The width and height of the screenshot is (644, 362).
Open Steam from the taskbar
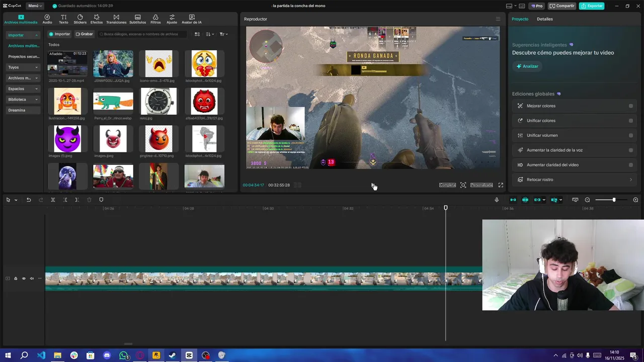click(173, 355)
